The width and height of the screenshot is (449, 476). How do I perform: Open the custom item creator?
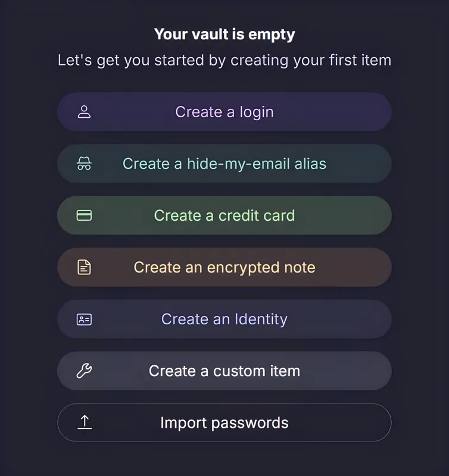(224, 371)
